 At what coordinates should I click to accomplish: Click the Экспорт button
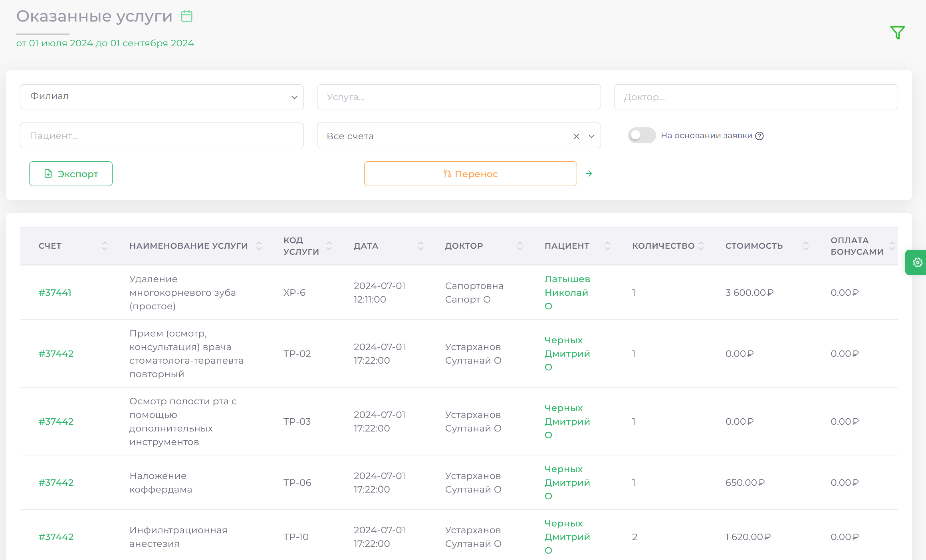coord(71,174)
